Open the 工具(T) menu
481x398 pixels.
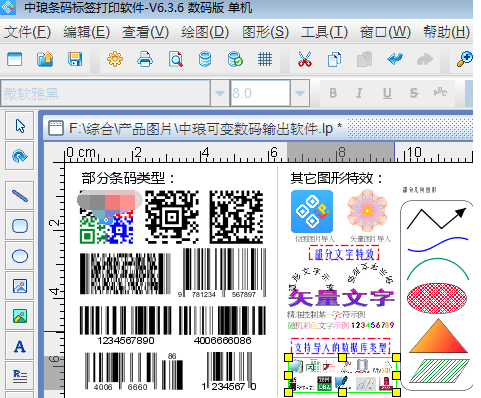tap(324, 32)
